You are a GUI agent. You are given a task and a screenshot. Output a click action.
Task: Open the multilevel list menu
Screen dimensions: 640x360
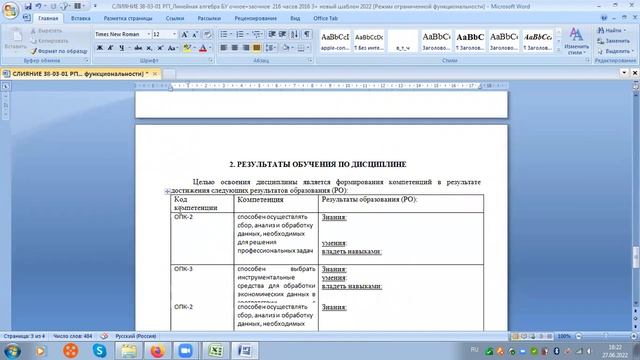257,34
